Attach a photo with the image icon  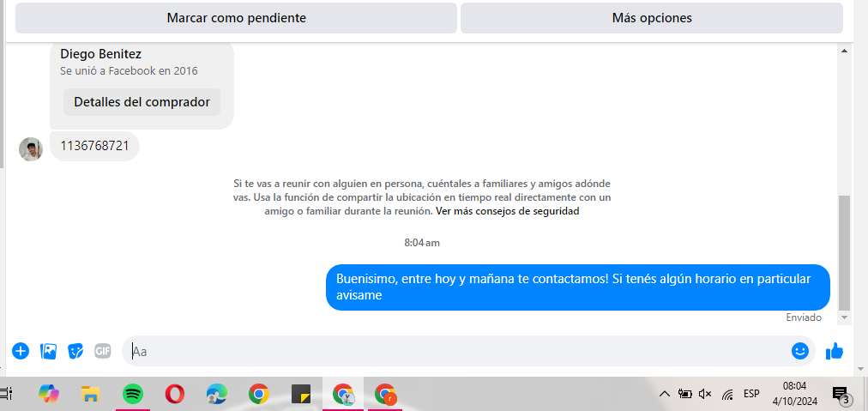point(48,351)
